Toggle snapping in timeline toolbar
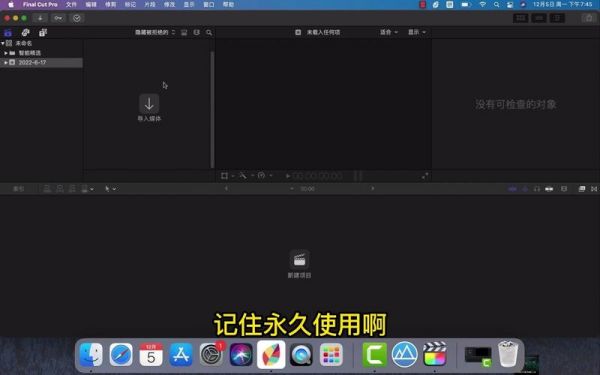600x375 pixels. pyautogui.click(x=549, y=189)
